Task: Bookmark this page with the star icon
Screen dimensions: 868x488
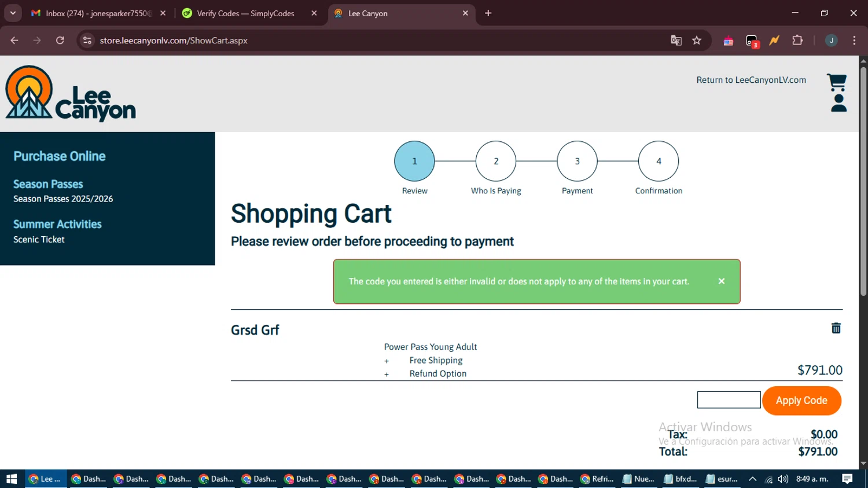Action: (697, 41)
